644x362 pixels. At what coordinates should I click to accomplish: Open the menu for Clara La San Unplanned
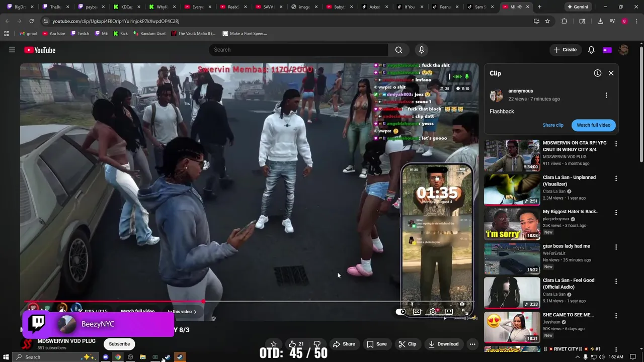click(616, 178)
